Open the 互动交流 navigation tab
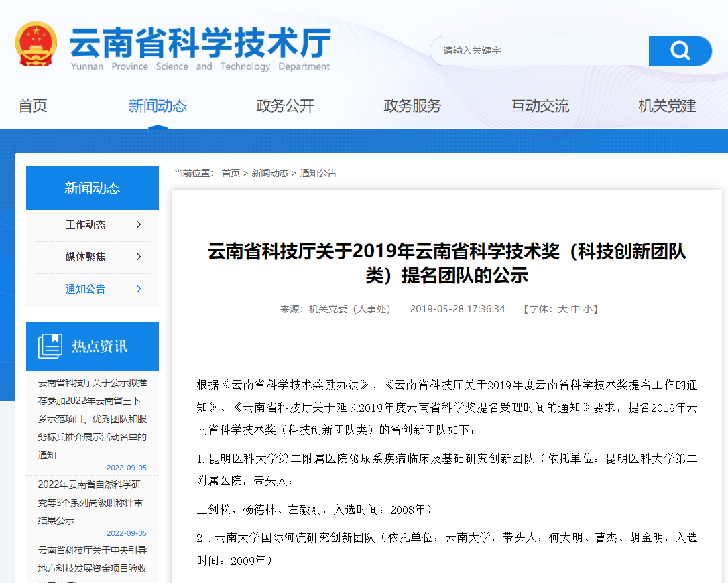 tap(540, 106)
